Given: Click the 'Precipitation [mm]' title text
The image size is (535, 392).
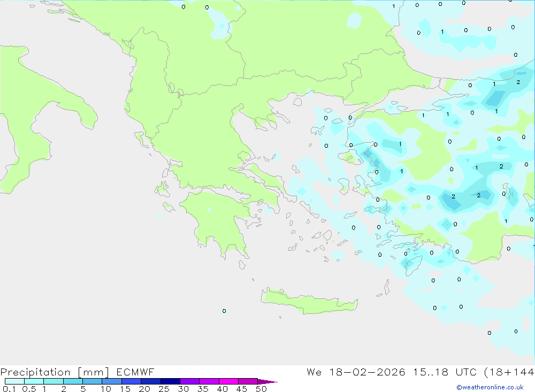Looking at the screenshot, I should (55, 372).
